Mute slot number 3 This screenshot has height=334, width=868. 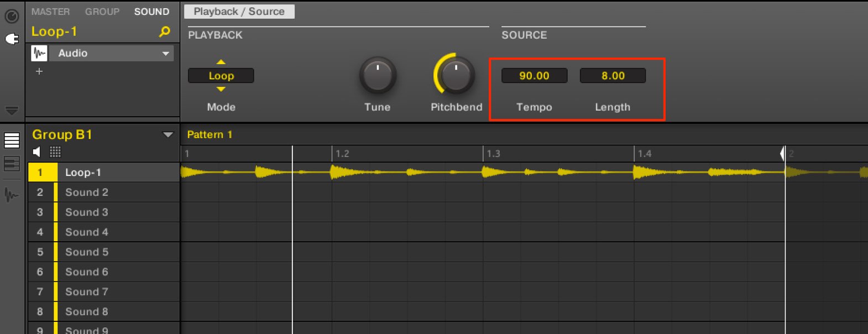point(40,212)
